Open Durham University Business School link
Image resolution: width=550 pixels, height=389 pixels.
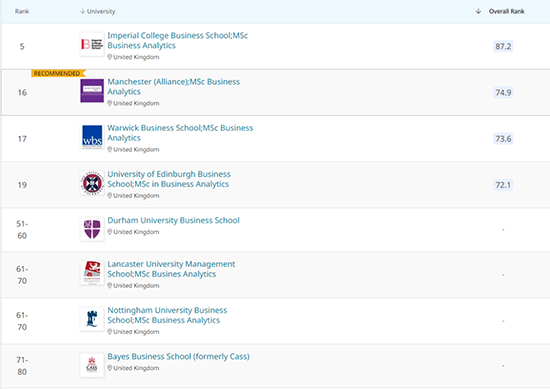point(173,220)
